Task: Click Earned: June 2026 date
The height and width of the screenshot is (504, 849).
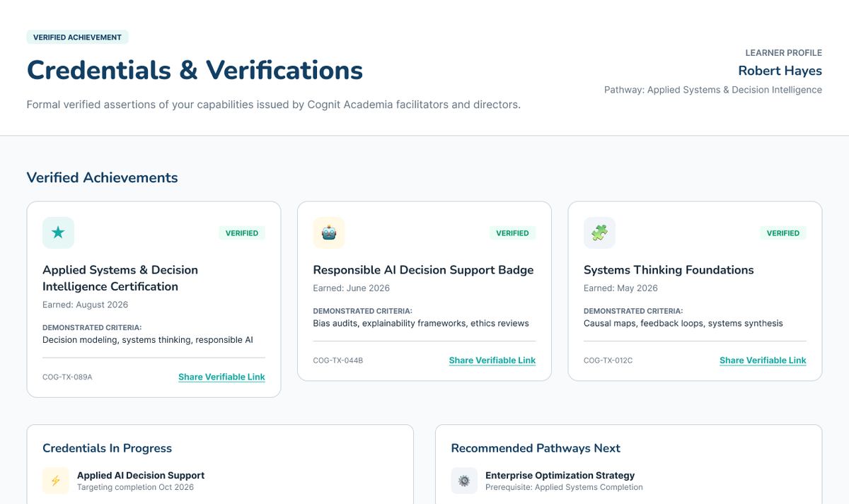Action: click(x=352, y=288)
